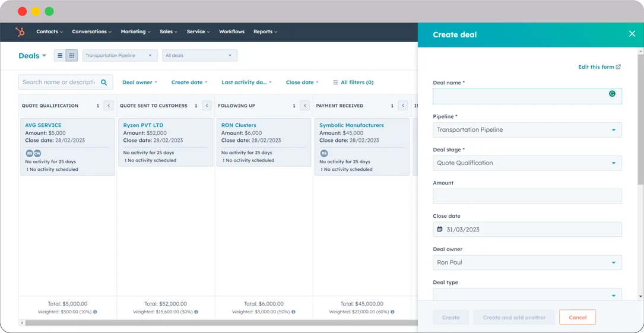Click the HubSpot sprocket logo
This screenshot has height=333, width=644.
point(20,32)
